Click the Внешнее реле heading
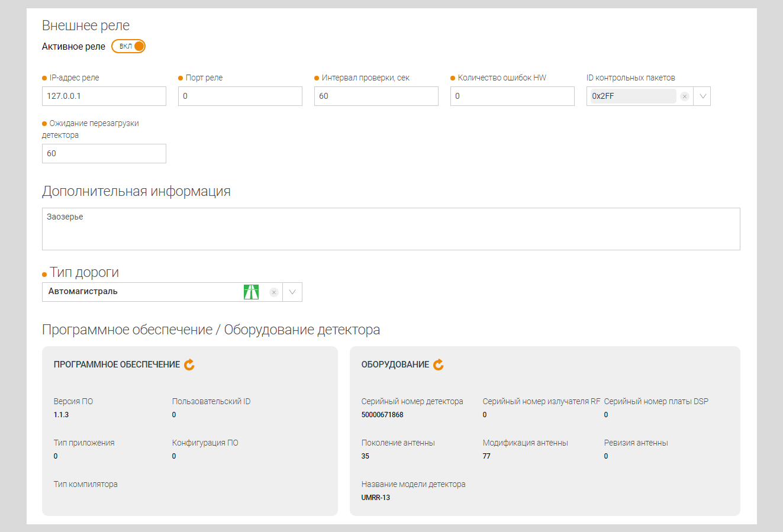This screenshot has height=532, width=783. [x=86, y=25]
